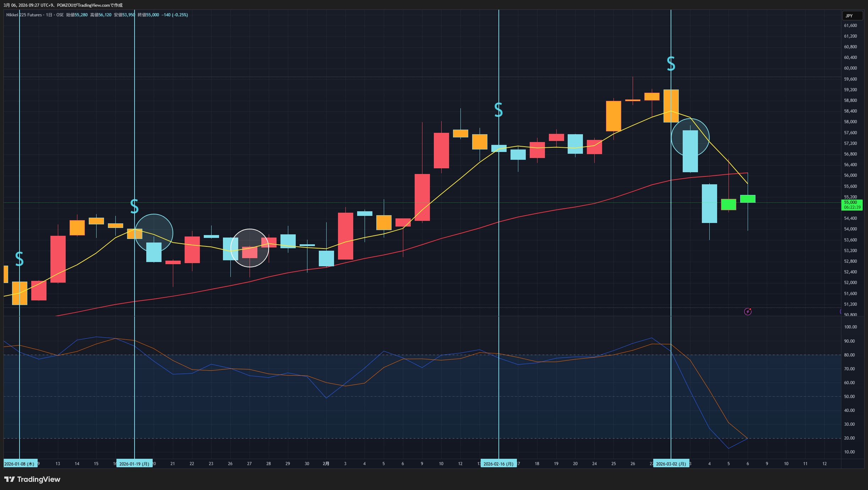
Task: Click the 2026-03-02 (月) date label
Action: coord(671,464)
